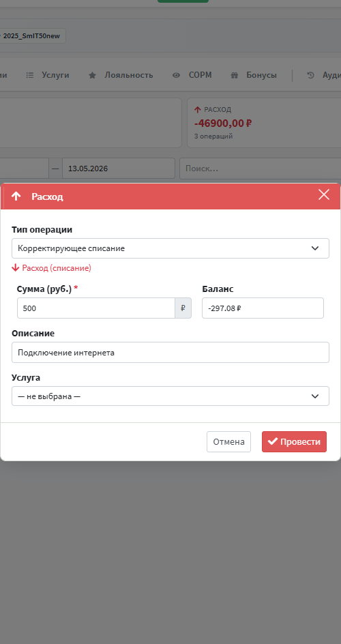Click the star icon next to Лояльность
This screenshot has height=644, width=341.
pyautogui.click(x=93, y=75)
